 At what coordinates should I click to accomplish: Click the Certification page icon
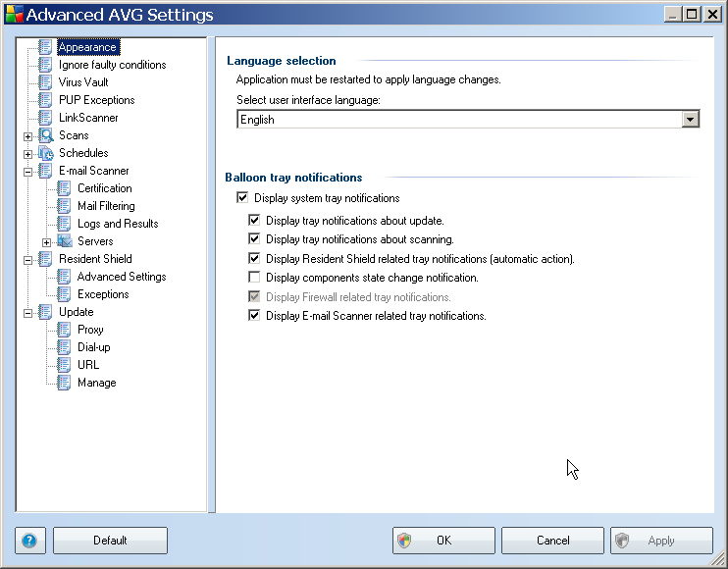click(64, 188)
